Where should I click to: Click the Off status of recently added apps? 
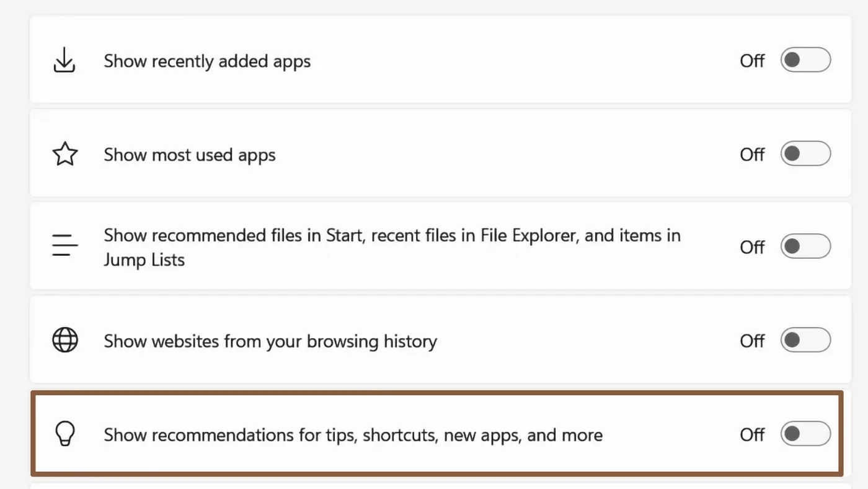[752, 61]
